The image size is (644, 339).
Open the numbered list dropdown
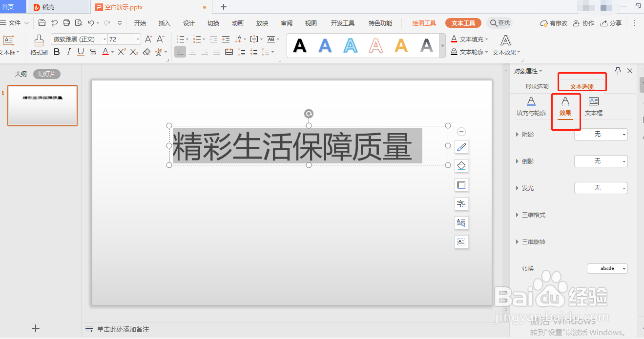click(205, 39)
